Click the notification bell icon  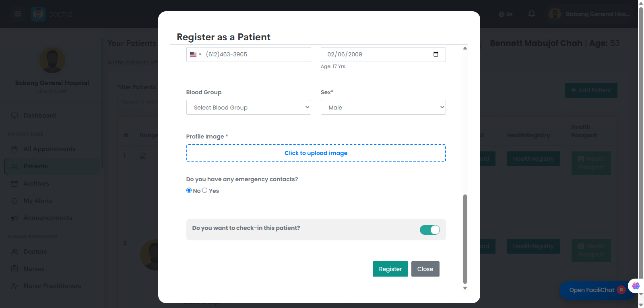(x=532, y=14)
